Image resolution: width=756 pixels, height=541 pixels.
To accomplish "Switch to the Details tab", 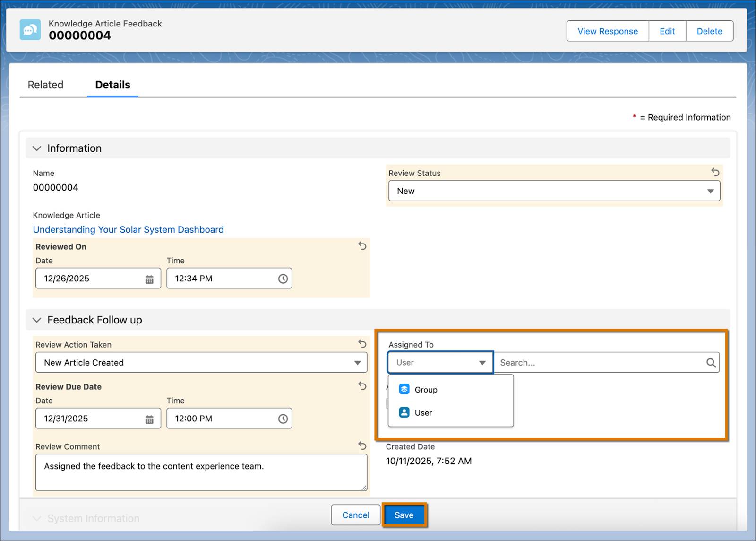I will click(x=112, y=85).
